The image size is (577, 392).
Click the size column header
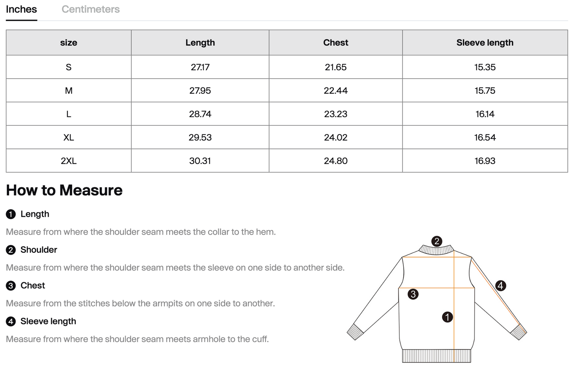click(69, 43)
